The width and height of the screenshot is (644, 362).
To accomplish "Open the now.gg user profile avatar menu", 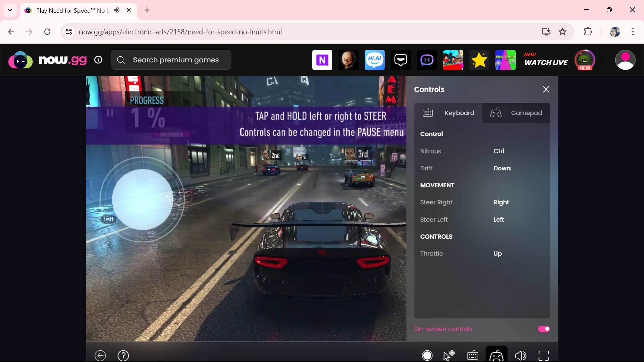I will (625, 60).
